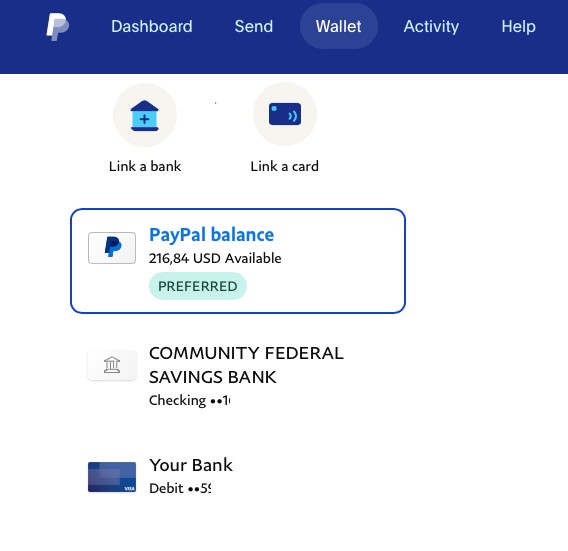Screen dimensions: 568x551
Task: Open the Activity tab
Action: pyautogui.click(x=431, y=26)
